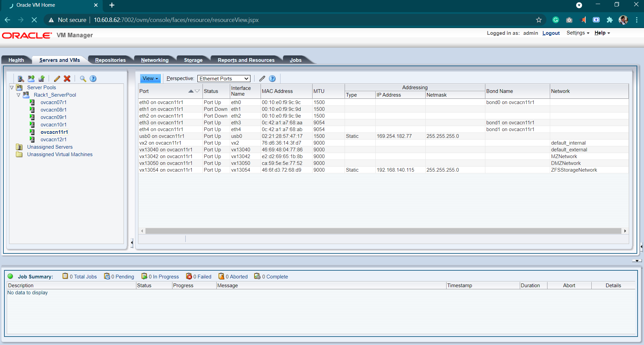Image resolution: width=644 pixels, height=345 pixels.
Task: Click the Server Pools folder icon
Action: point(20,88)
